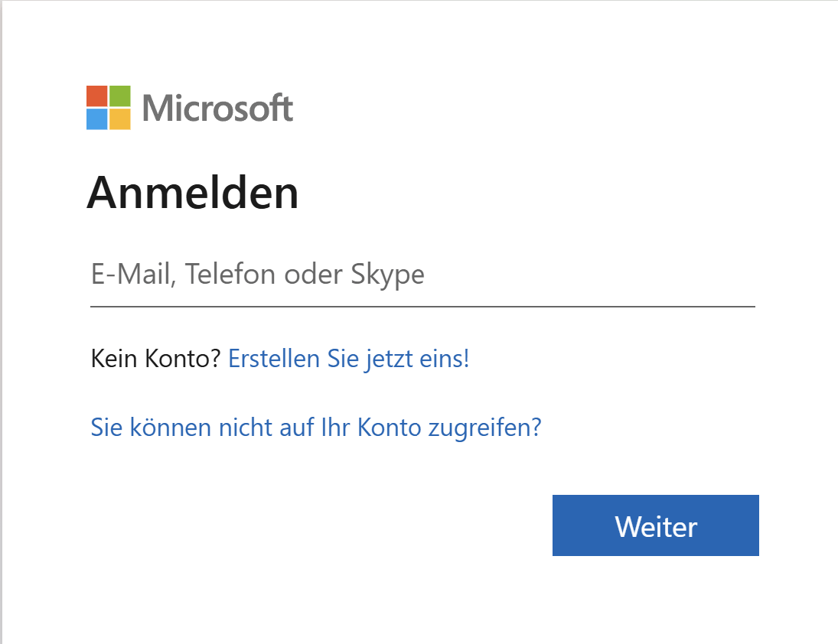Click the 'Kein Konto?' text
The image size is (838, 644).
(155, 358)
